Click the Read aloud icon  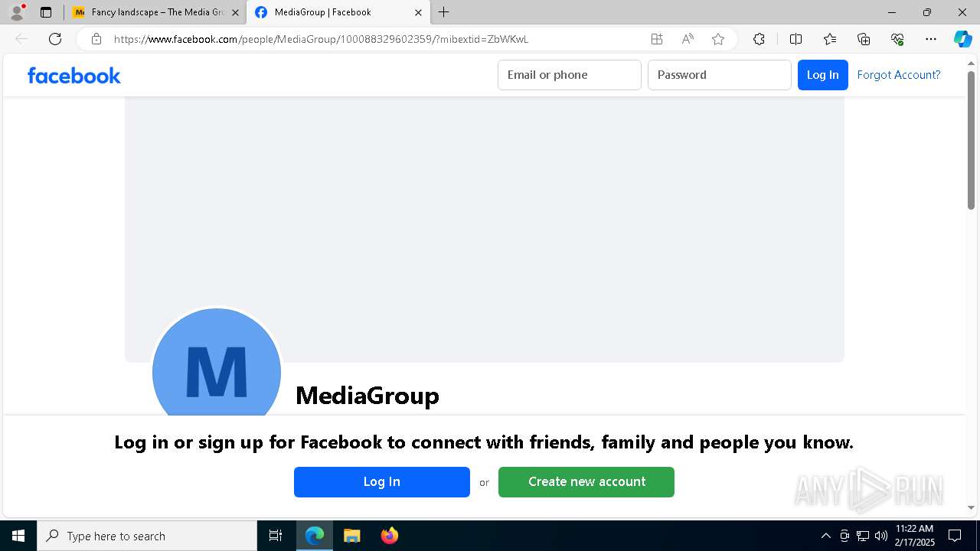coord(688,39)
